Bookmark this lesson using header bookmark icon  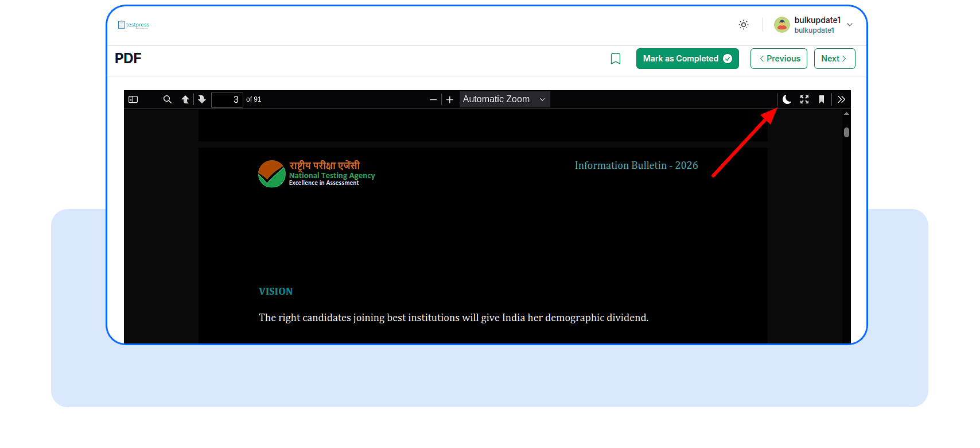click(x=616, y=59)
